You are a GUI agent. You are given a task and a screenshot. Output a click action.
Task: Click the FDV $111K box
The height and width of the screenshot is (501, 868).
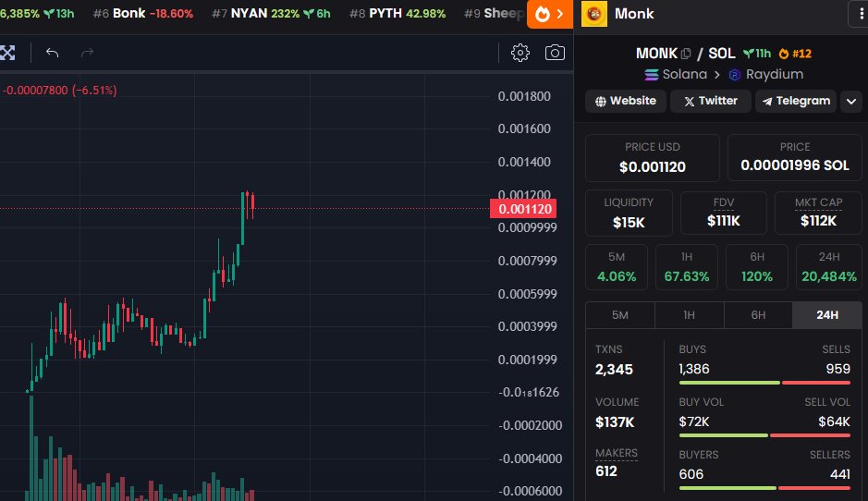pyautogui.click(x=724, y=213)
